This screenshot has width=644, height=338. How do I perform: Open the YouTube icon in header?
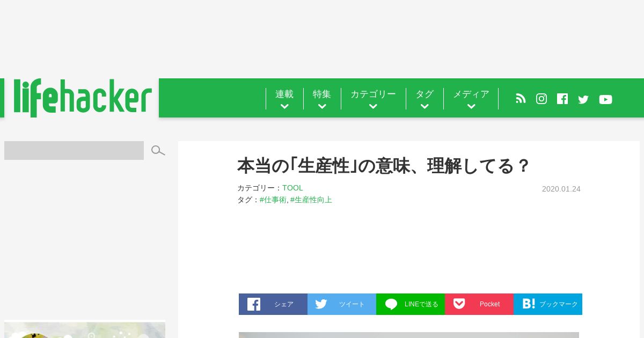(605, 99)
